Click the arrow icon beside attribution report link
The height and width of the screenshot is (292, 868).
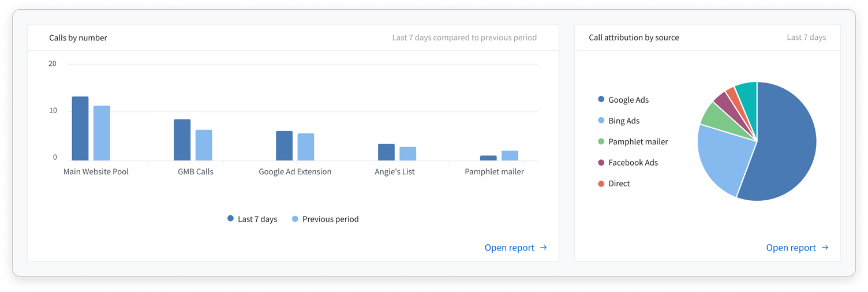[825, 248]
